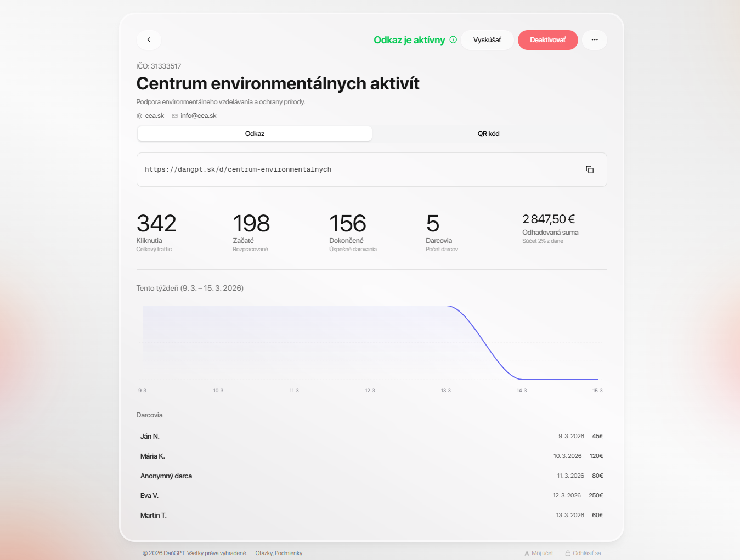Open the Otázky footer link
740x560 pixels.
pyautogui.click(x=264, y=553)
